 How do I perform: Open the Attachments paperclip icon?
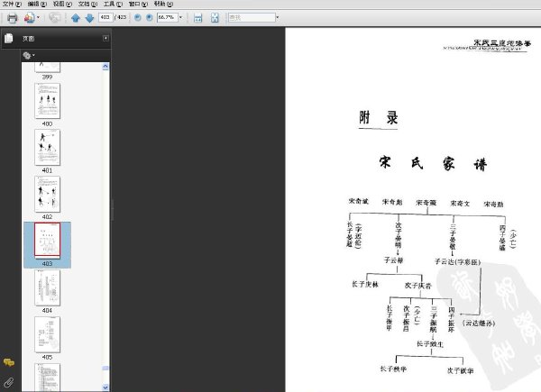pos(9,382)
